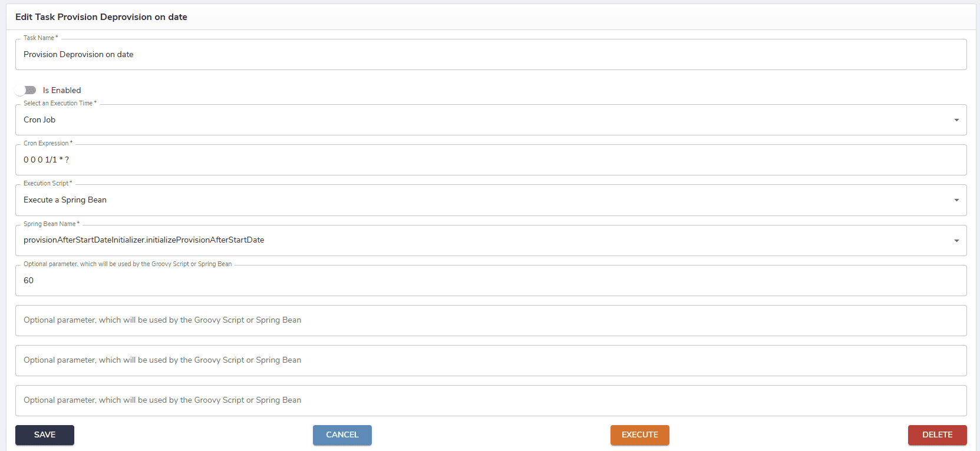
Task: Click the last empty optional parameter field
Action: pyautogui.click(x=490, y=400)
